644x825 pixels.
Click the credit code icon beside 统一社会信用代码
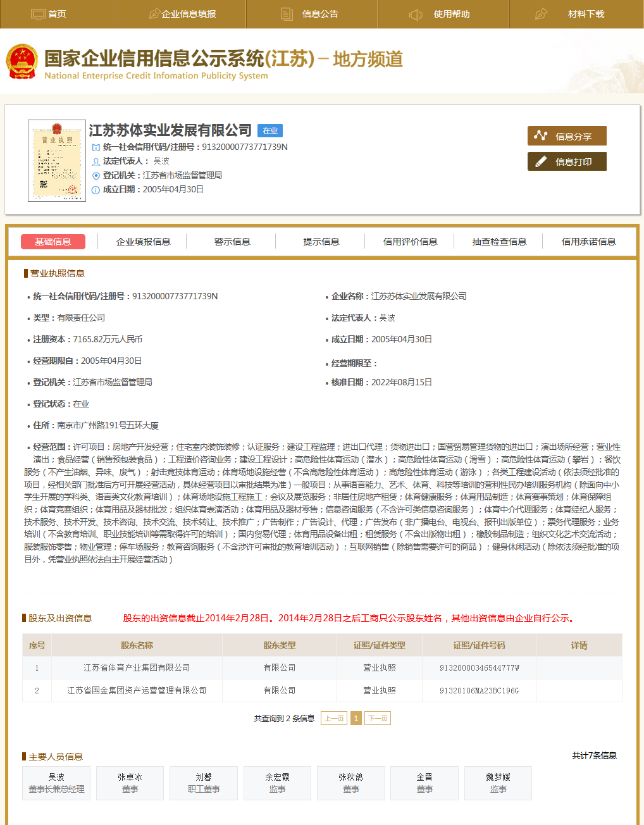tap(96, 147)
